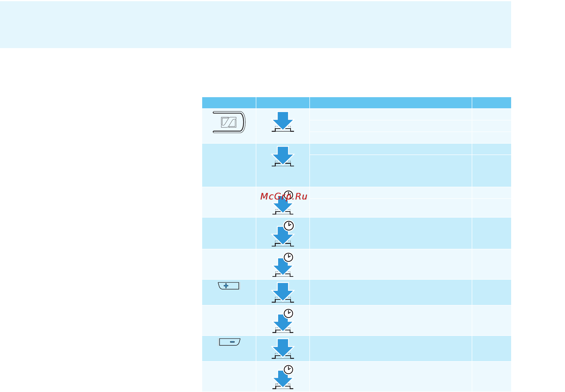The image size is (565, 392).
Task: Select press-and-hold clock icon below the minus button row
Action: (x=288, y=369)
